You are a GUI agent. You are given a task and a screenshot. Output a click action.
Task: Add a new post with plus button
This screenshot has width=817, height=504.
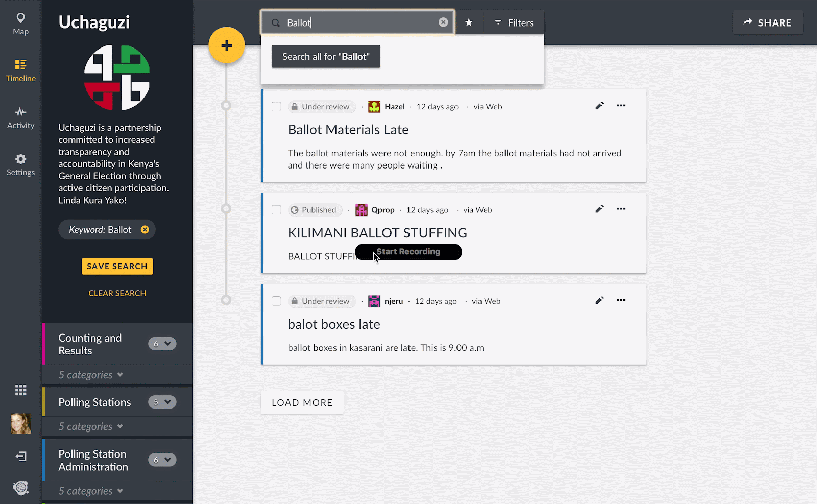(227, 45)
